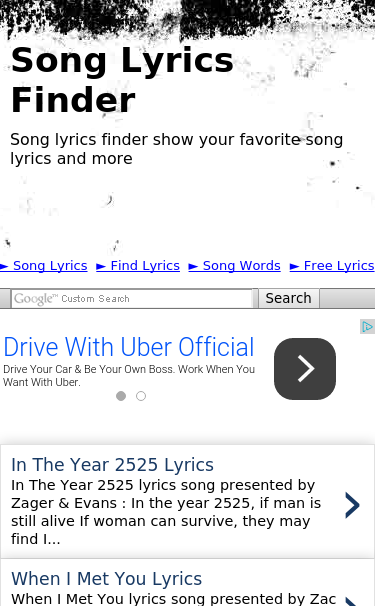
Task: Open Drive With Uber Official ad headline
Action: click(x=129, y=347)
